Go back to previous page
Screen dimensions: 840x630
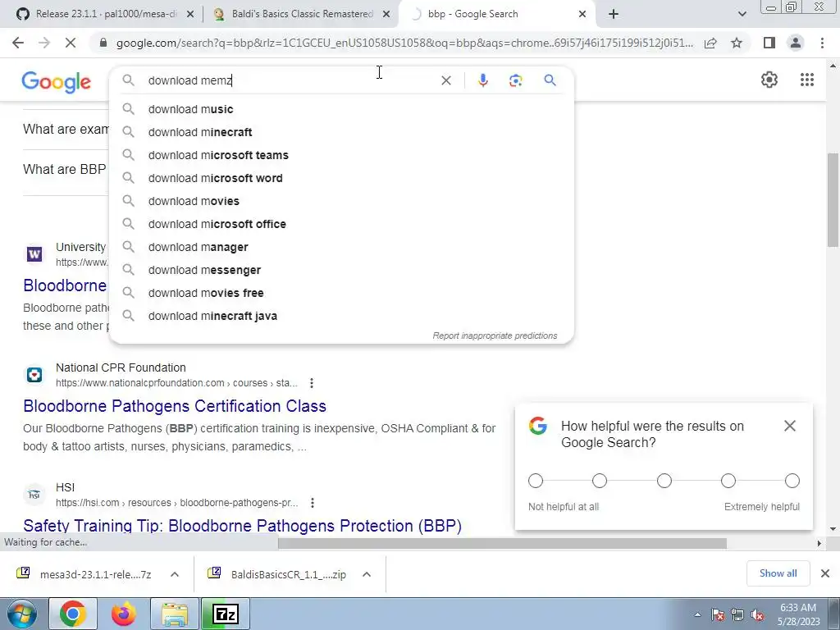tap(18, 43)
